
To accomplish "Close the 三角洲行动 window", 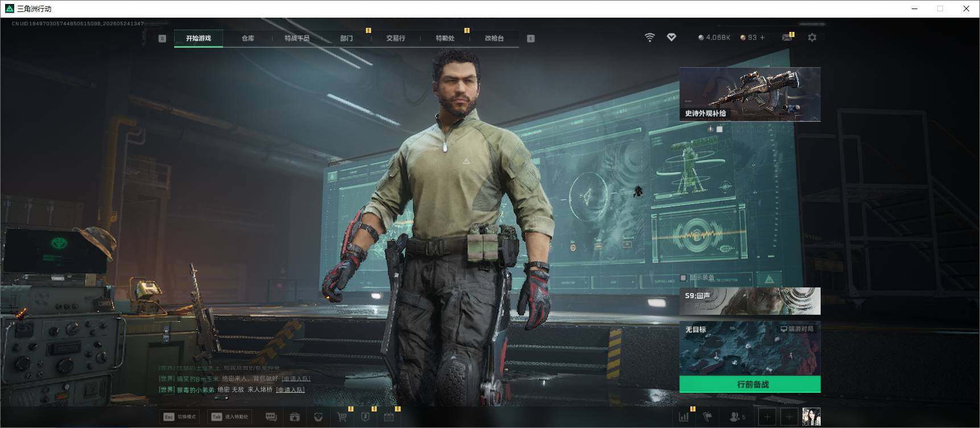I will [x=966, y=9].
